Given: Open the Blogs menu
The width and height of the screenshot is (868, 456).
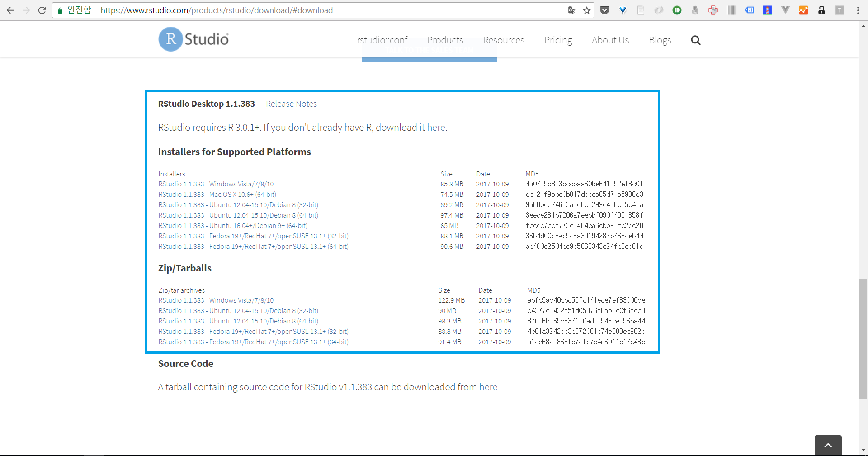Looking at the screenshot, I should click(660, 40).
